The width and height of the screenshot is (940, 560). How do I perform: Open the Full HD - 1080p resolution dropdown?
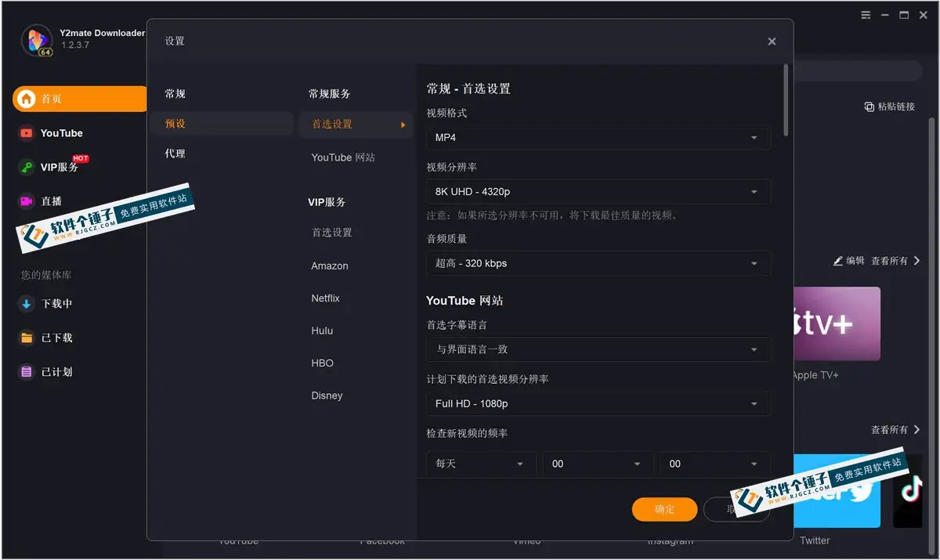tap(598, 404)
